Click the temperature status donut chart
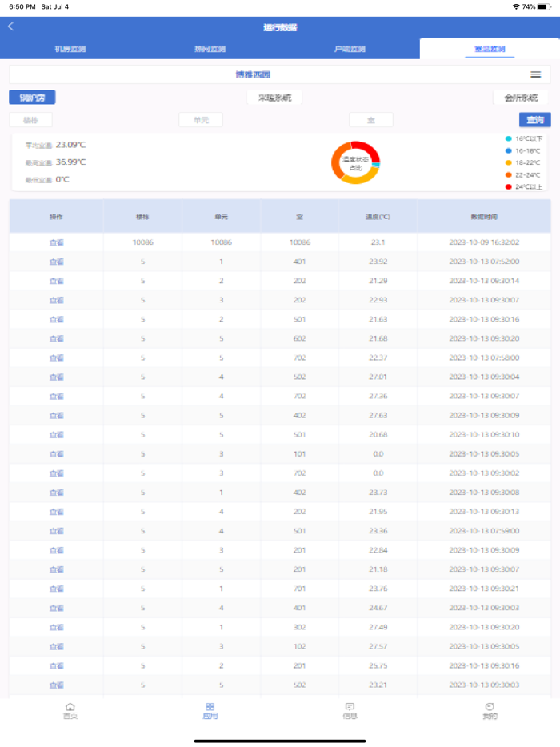Screen dimensions: 560x747 click(355, 162)
